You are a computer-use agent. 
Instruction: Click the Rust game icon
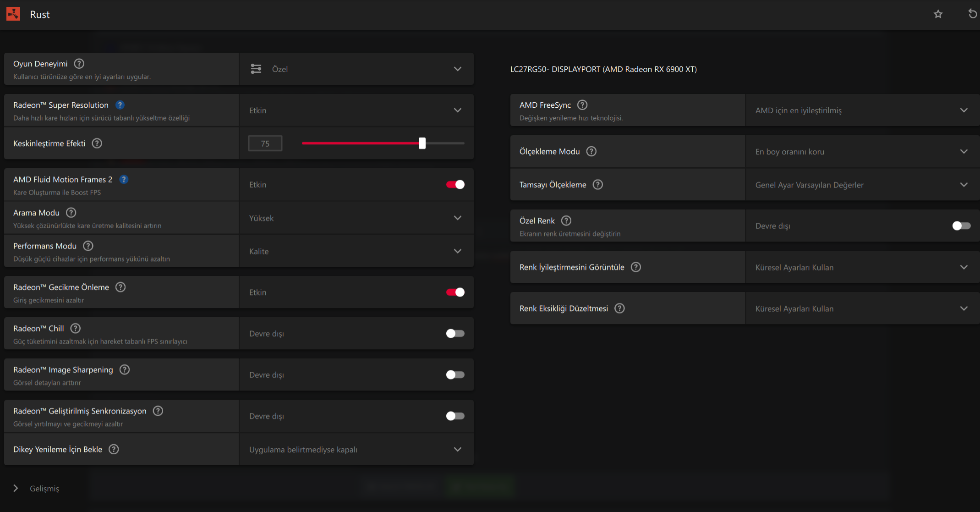(13, 14)
